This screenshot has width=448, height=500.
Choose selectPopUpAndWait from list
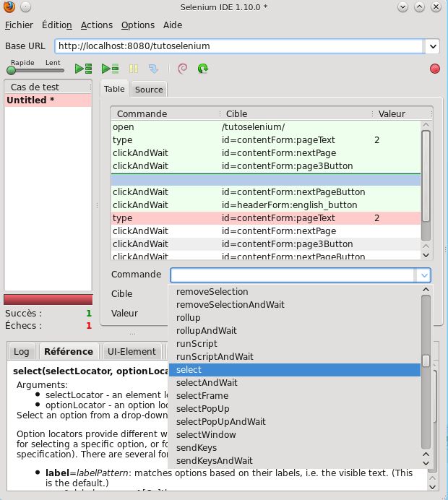295,422
